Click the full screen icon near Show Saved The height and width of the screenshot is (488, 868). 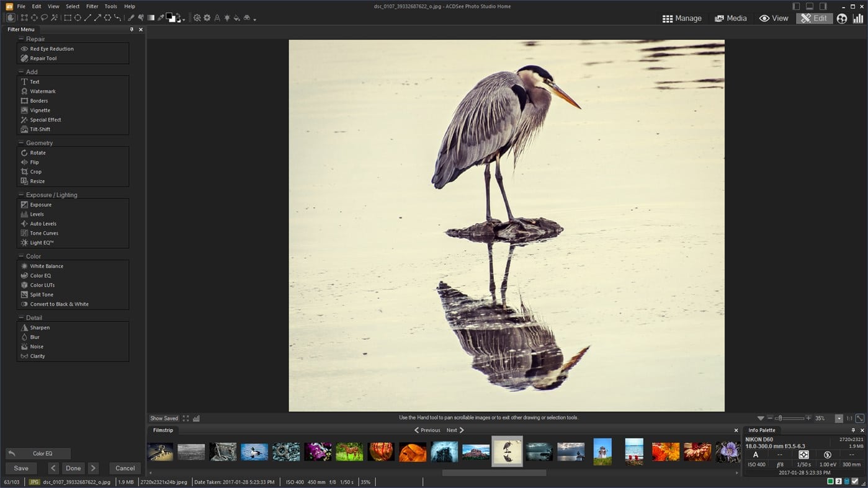(186, 419)
